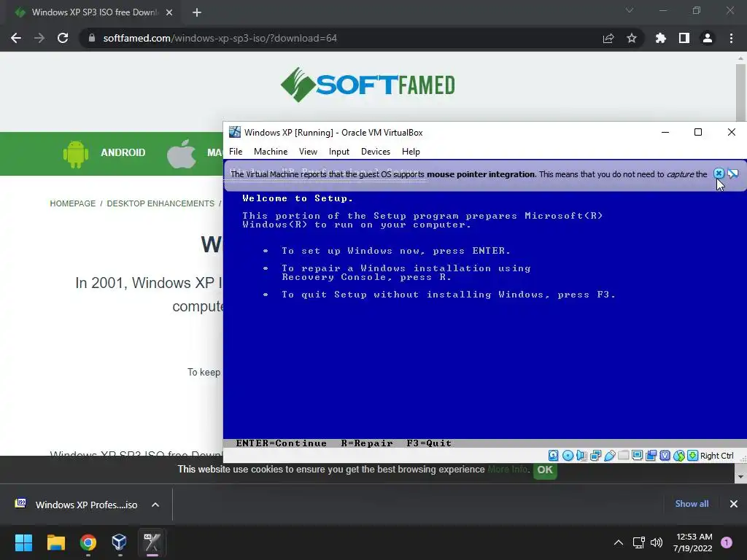Screen dimensions: 747x560
Task: Open the VirtualBox File menu
Action: pos(236,152)
